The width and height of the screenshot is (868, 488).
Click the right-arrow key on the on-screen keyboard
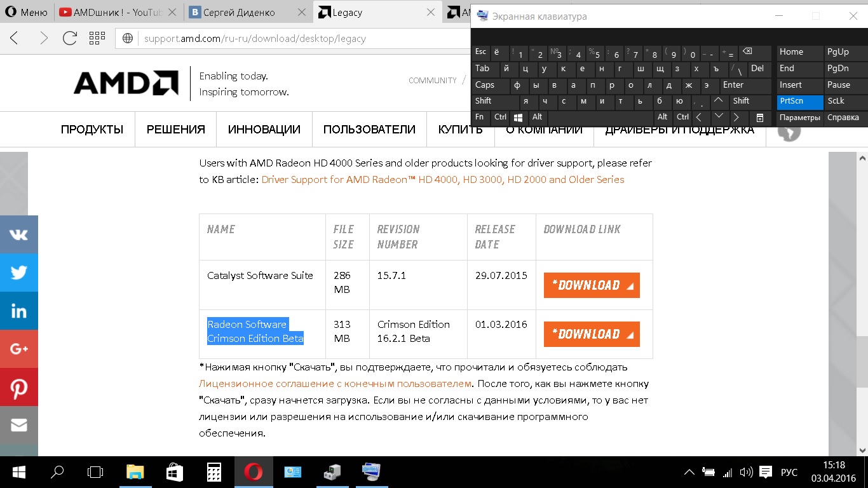point(736,118)
